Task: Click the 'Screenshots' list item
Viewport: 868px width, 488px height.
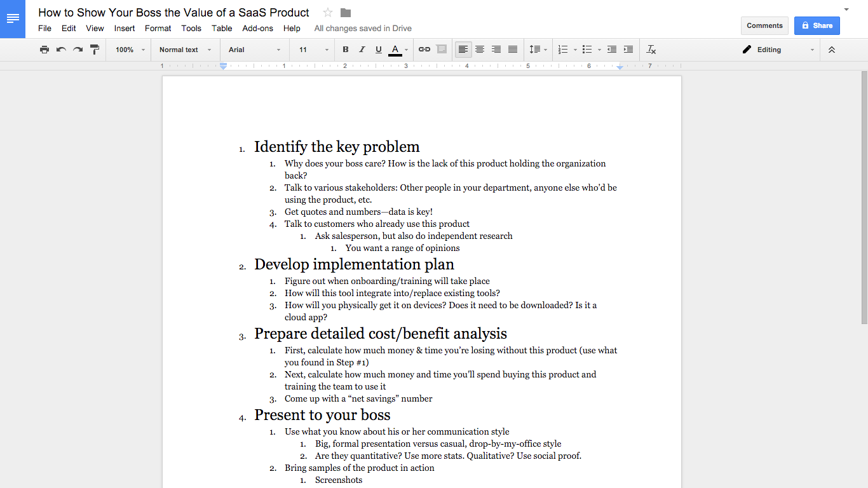Action: [x=339, y=480]
